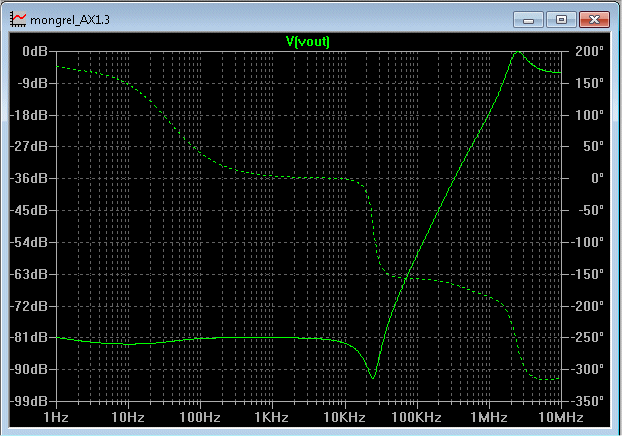The width and height of the screenshot is (622, 436).
Task: Click the -63dB magnitude axis label
Action: 29,274
